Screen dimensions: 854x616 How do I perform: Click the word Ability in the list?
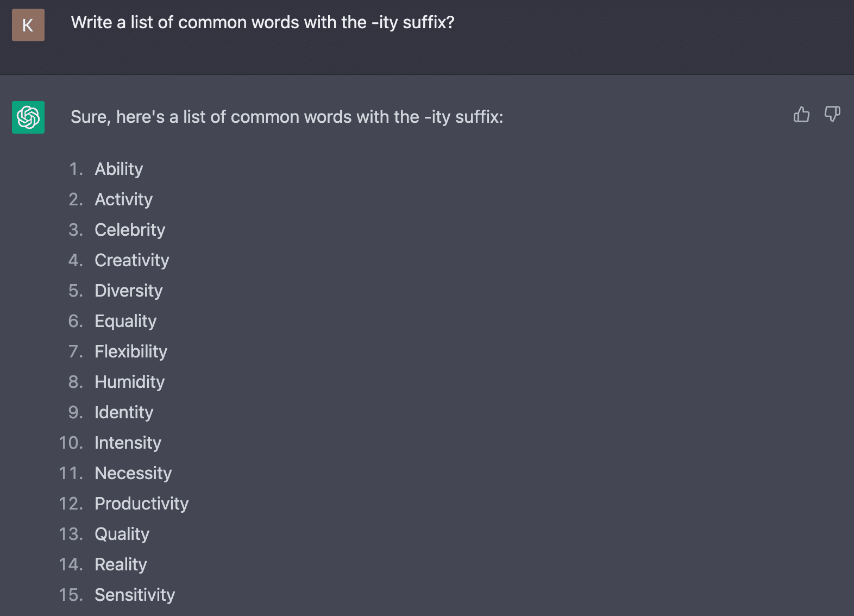[119, 169]
